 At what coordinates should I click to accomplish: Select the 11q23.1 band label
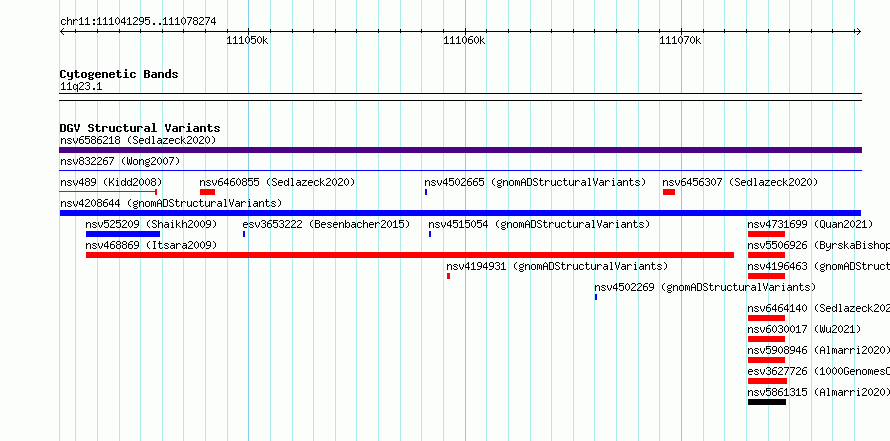click(81, 87)
